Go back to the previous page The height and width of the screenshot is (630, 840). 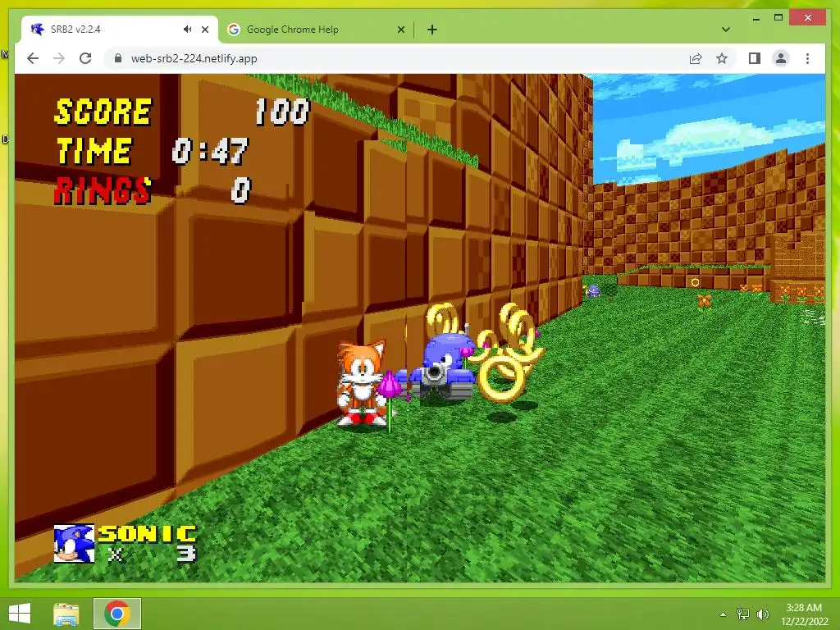[x=33, y=58]
